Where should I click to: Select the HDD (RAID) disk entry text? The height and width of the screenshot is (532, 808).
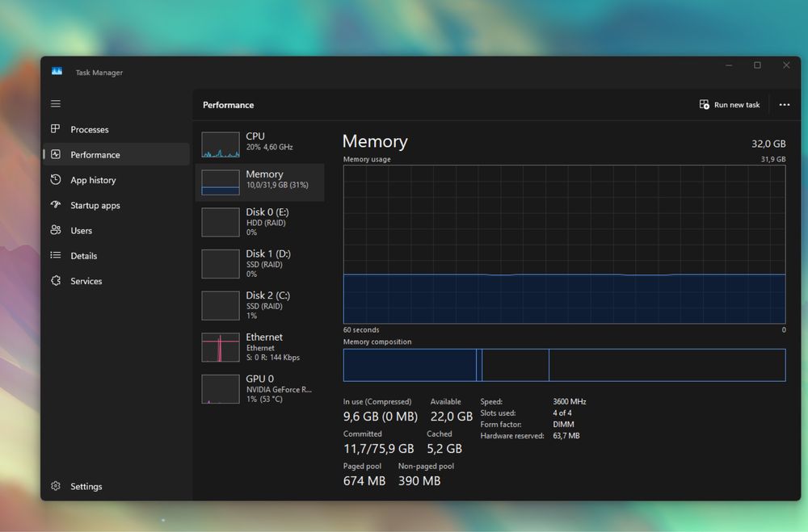point(266,223)
